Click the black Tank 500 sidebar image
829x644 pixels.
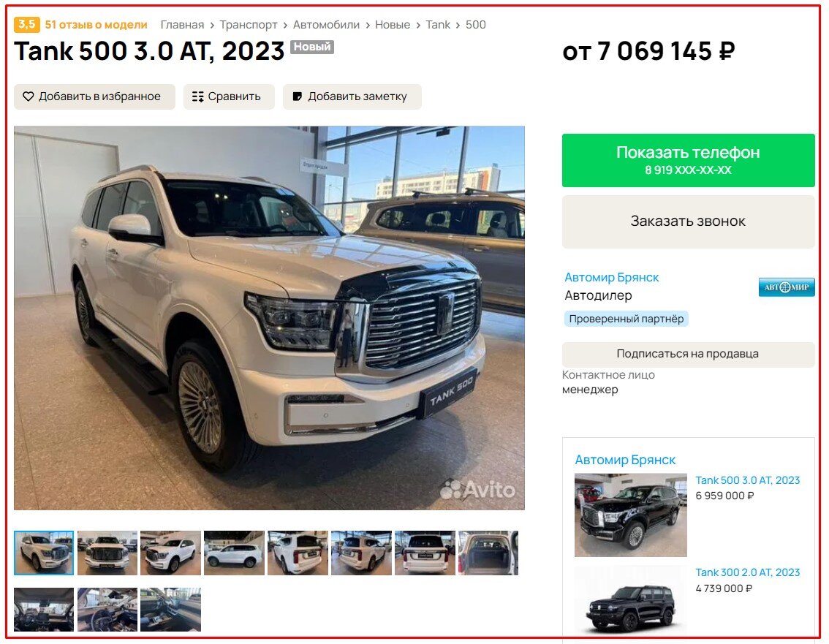point(631,515)
